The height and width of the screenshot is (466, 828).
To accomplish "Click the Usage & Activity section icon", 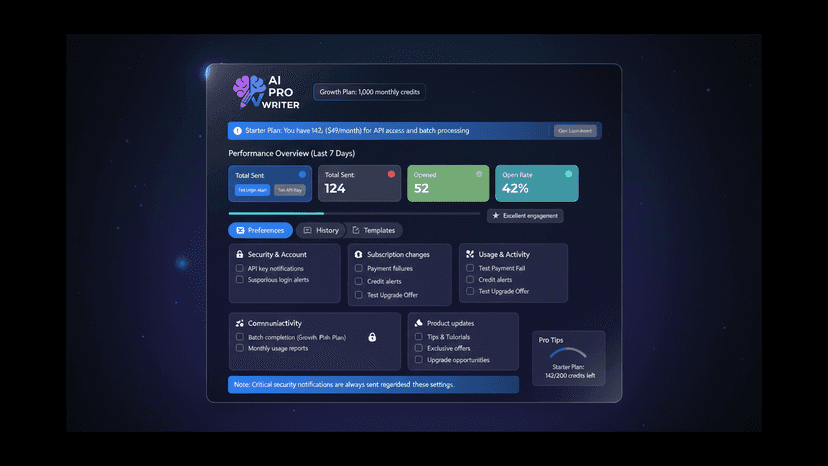I will (470, 254).
